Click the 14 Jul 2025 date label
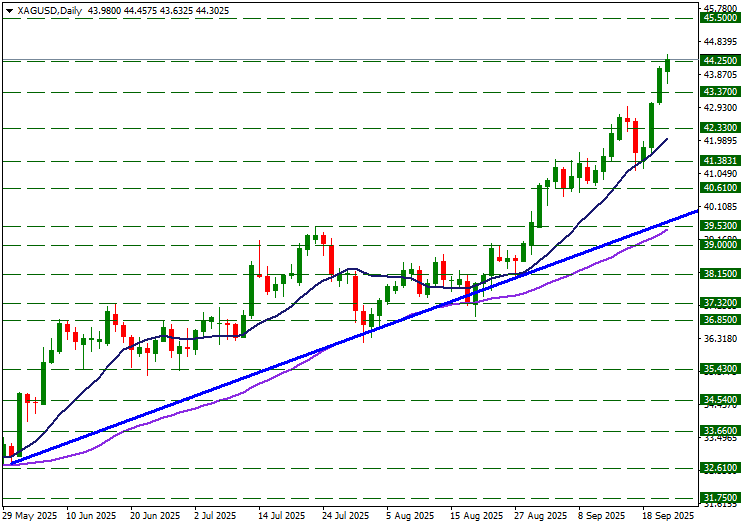 281,516
